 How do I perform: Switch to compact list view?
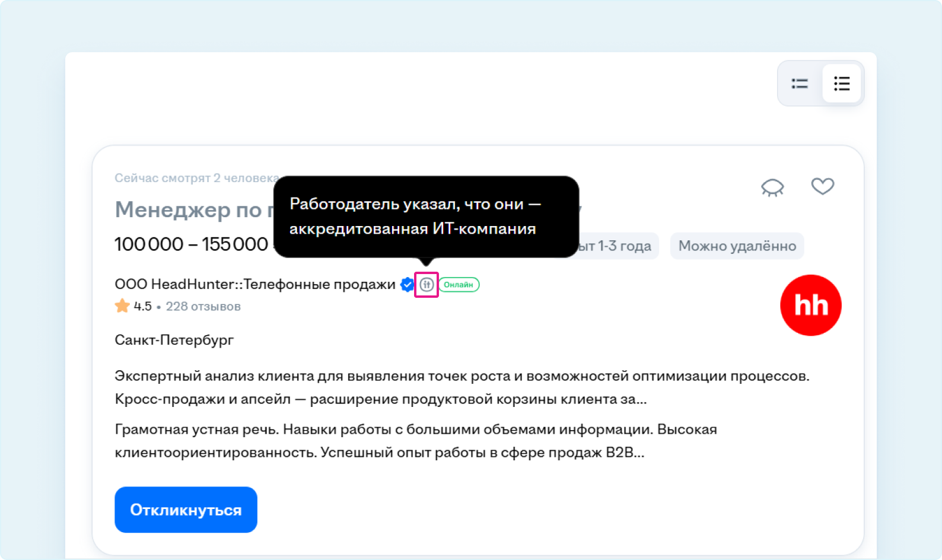coord(800,84)
